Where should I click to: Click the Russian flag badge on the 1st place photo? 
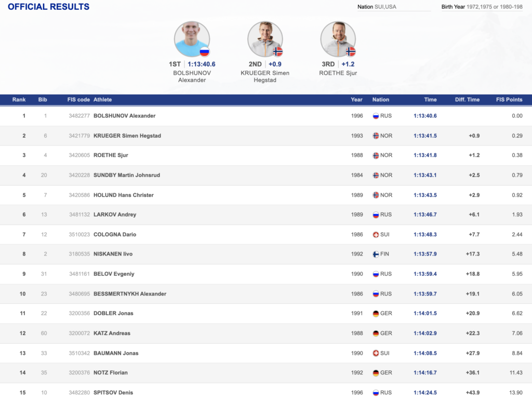pos(204,51)
